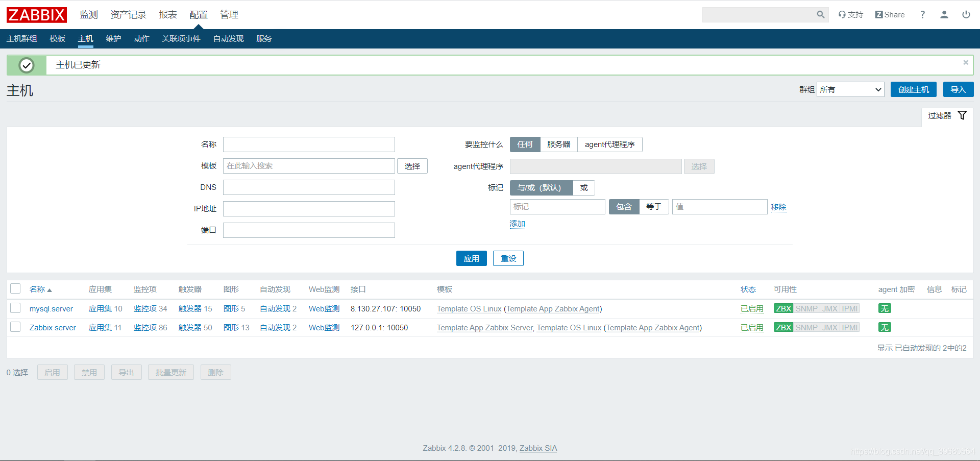980x461 pixels.
Task: Go to 模板 submenu
Action: click(x=58, y=39)
